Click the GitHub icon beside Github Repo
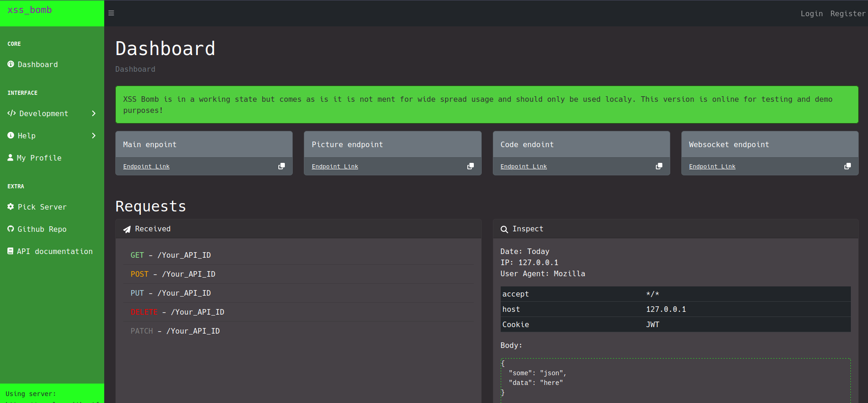The image size is (868, 403). [11, 229]
